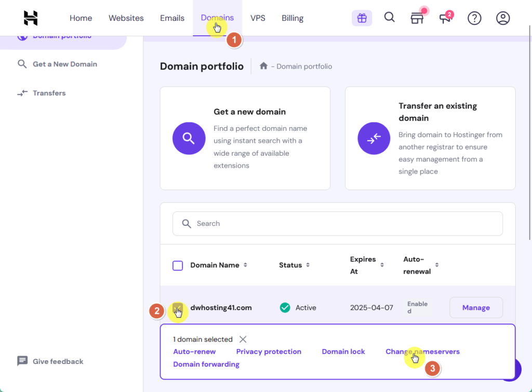Open the marketplace store icon
The width and height of the screenshot is (532, 392).
coord(417,18)
